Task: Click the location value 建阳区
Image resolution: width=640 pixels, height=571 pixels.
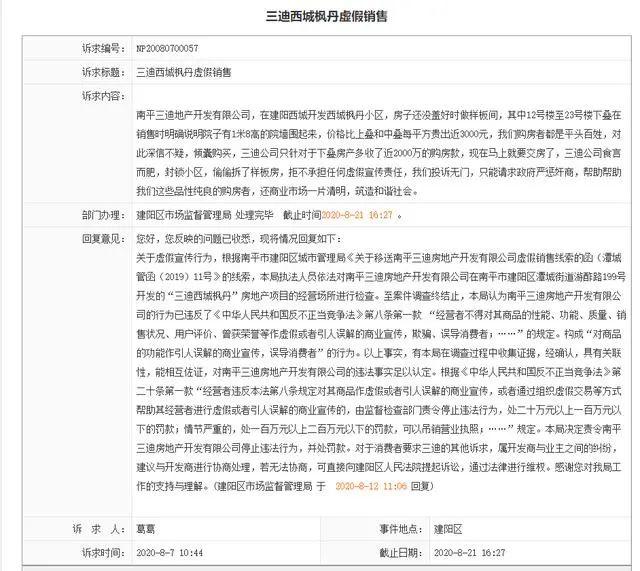Action: pos(448,529)
